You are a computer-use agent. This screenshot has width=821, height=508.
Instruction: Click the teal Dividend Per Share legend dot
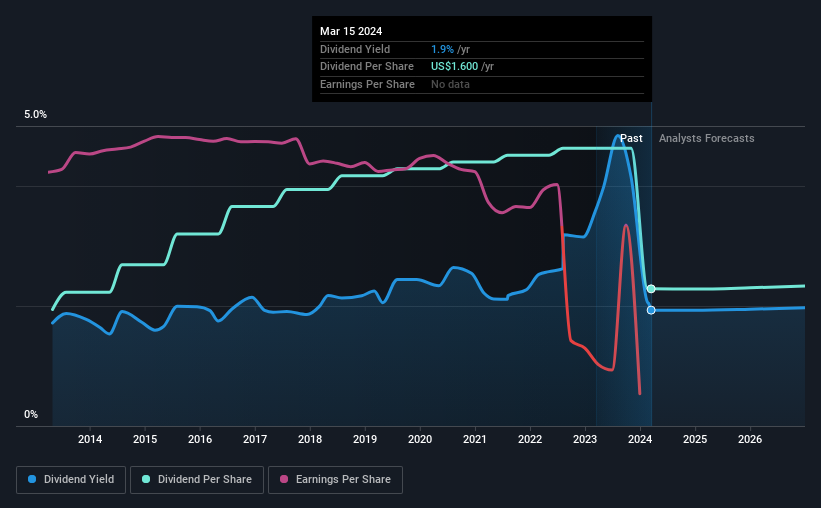pos(146,479)
